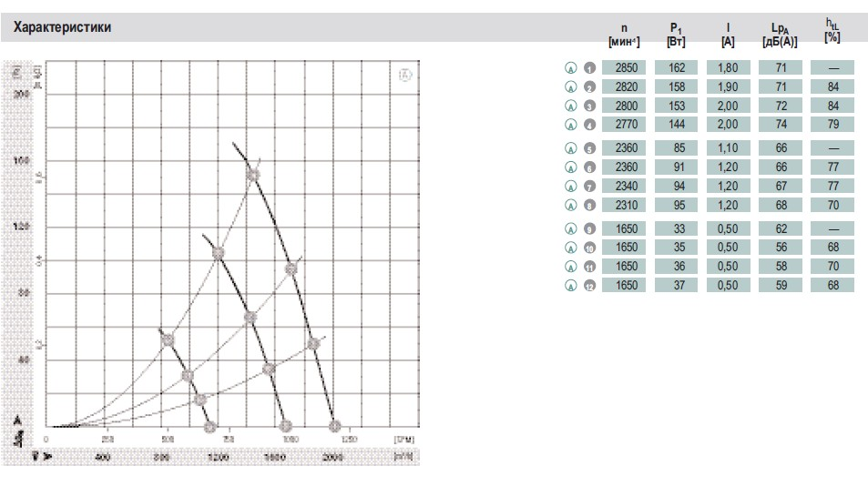Select the 2850 speed cell
The image size is (868, 486).
coord(624,67)
